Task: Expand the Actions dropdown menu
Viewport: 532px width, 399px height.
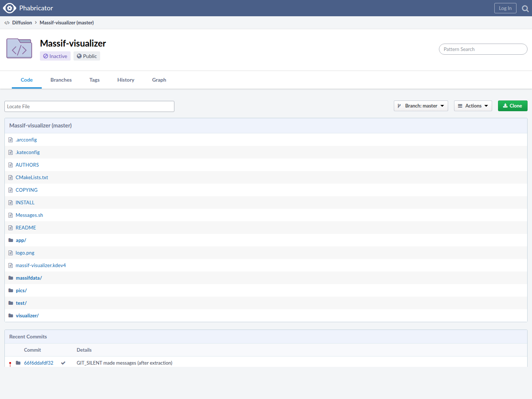Action: coord(473,106)
